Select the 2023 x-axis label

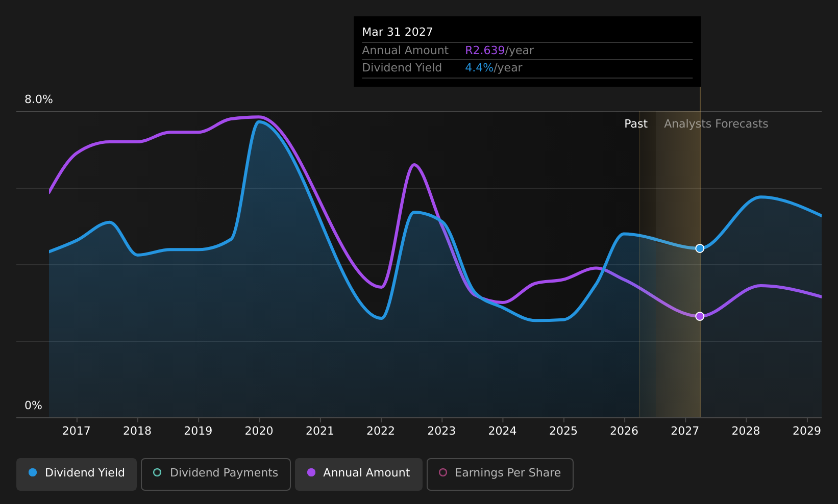coord(441,431)
